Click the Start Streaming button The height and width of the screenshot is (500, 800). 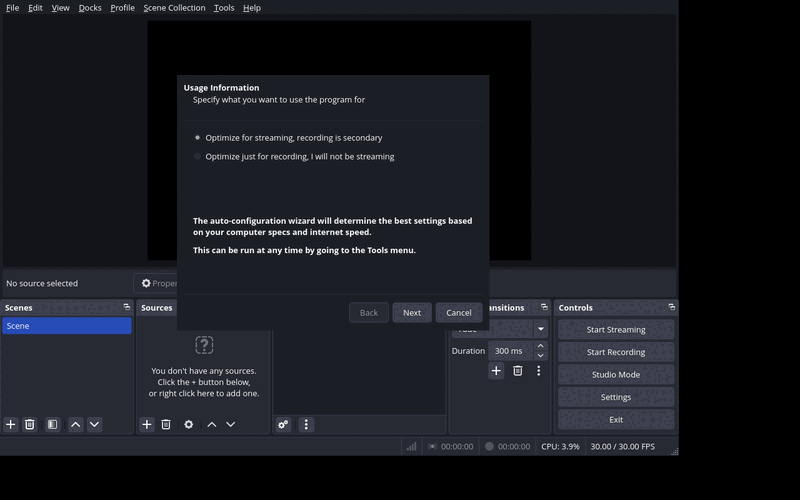(x=616, y=330)
